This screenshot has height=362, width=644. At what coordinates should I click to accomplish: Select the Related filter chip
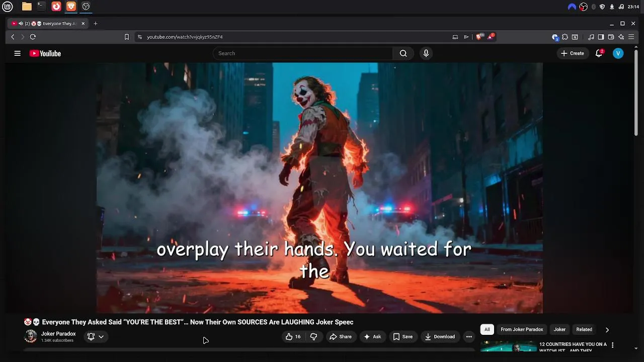click(584, 329)
